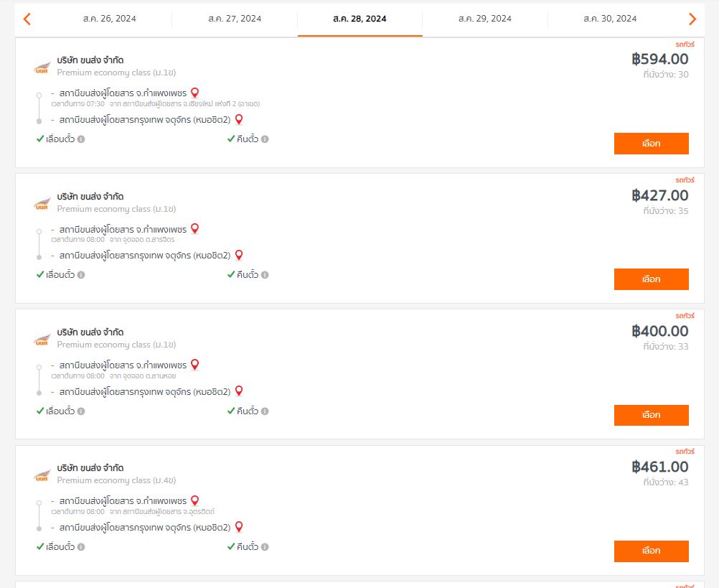
Task: Switch to the ส.ค. 29, 2024 date tab
Action: [x=484, y=19]
